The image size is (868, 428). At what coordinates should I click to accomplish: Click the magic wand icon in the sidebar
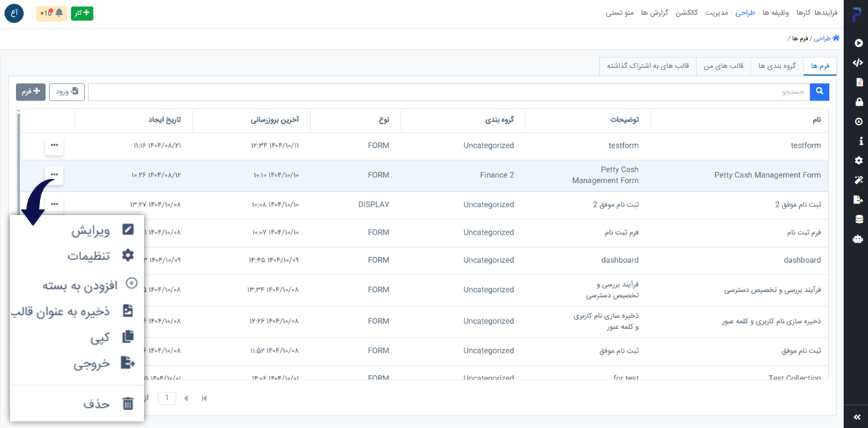click(859, 180)
